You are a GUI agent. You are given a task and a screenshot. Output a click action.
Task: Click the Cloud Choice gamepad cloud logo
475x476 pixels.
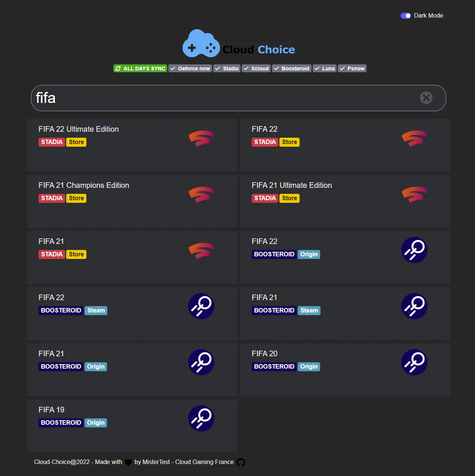[x=201, y=43]
